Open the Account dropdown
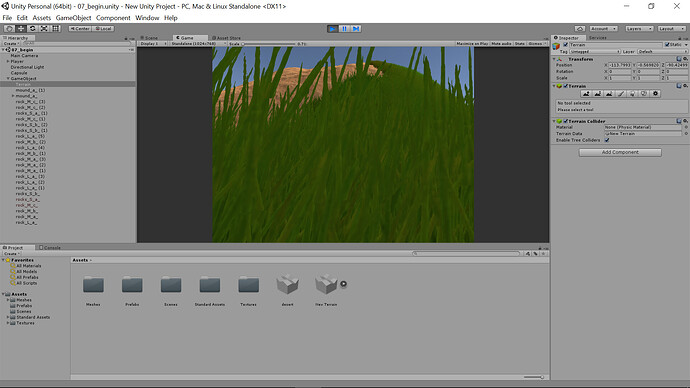690x388 pixels. pyautogui.click(x=603, y=29)
